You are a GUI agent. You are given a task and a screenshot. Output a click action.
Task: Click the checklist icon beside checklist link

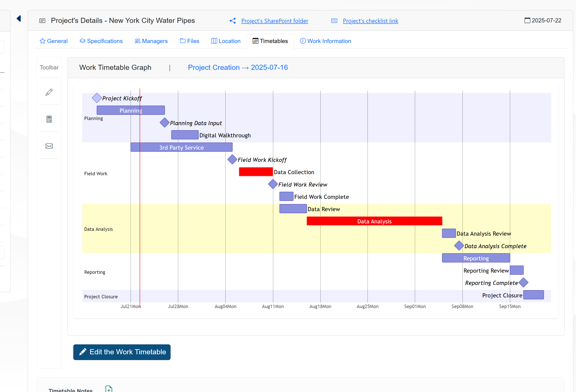[x=334, y=21]
